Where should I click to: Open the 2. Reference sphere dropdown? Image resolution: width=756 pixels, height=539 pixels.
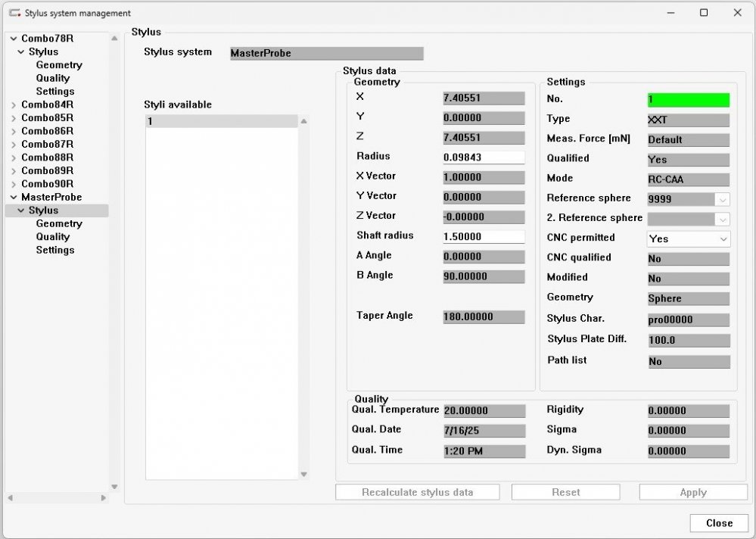723,219
